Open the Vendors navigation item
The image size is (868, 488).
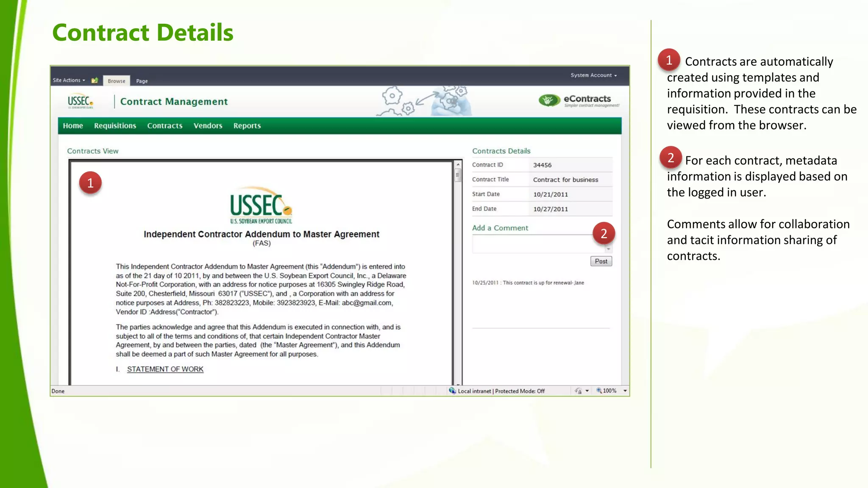tap(208, 126)
